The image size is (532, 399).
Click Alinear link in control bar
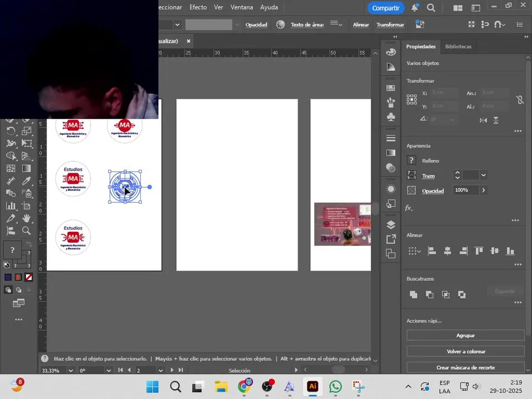(361, 25)
